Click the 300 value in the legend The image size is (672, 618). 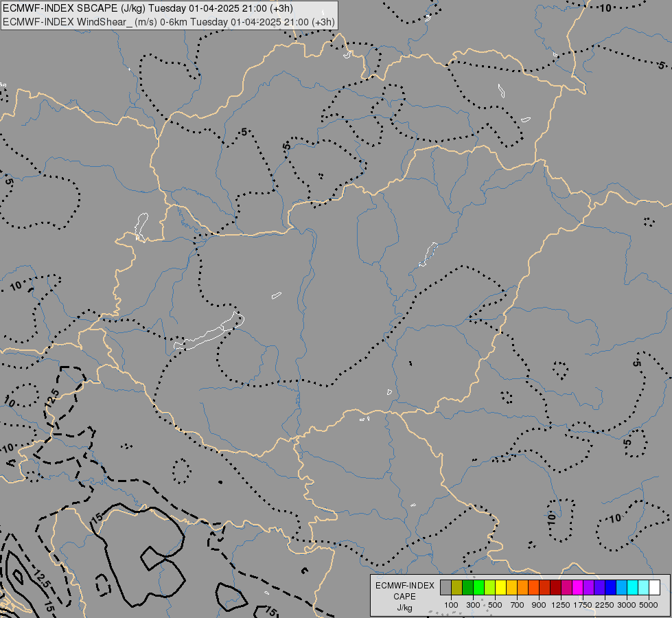tap(473, 605)
